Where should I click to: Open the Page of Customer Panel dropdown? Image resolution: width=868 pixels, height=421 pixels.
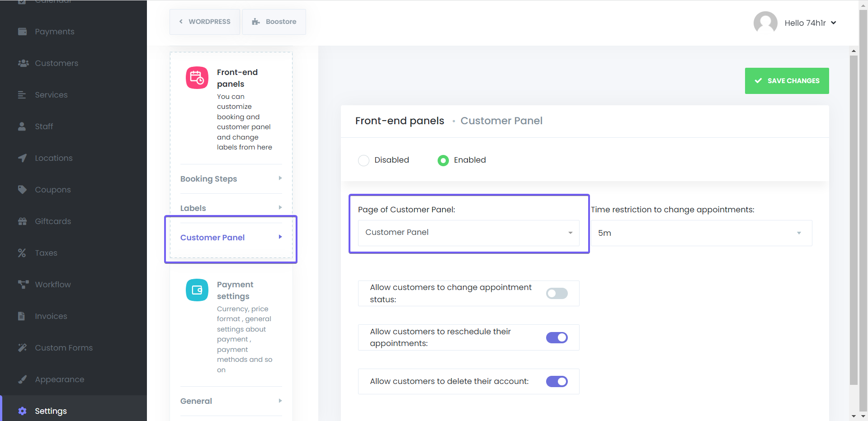coord(469,233)
